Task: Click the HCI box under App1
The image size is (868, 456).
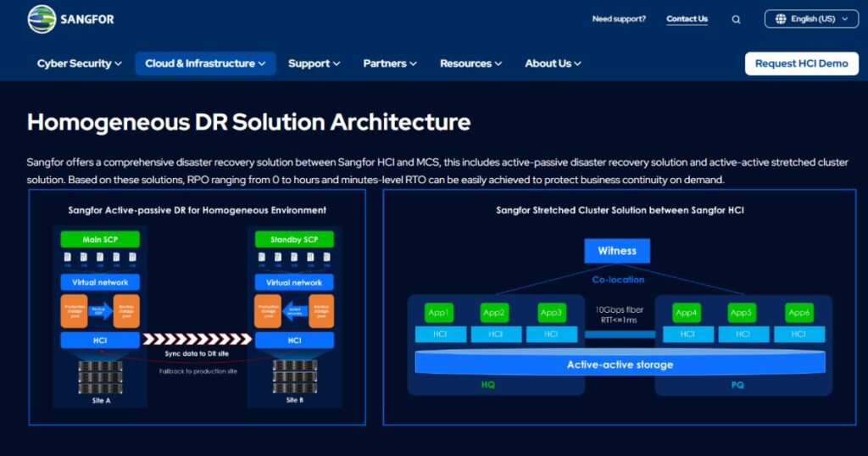Action: (x=440, y=334)
